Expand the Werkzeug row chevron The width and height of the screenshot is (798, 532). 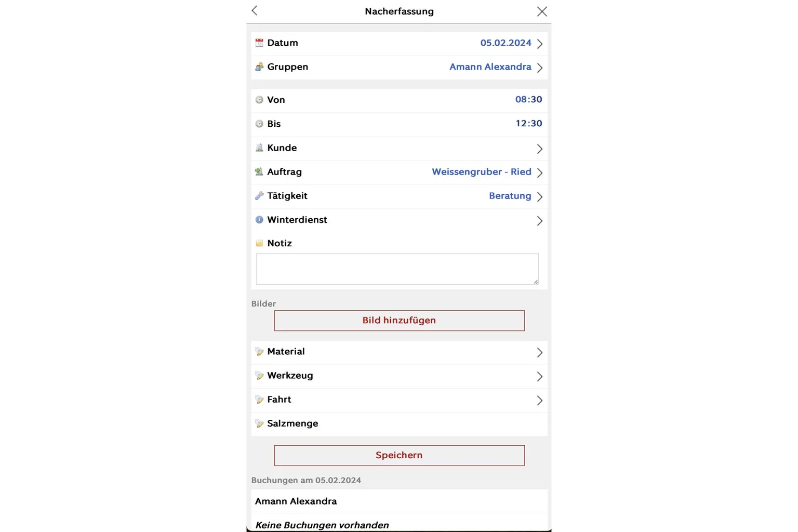pos(540,376)
